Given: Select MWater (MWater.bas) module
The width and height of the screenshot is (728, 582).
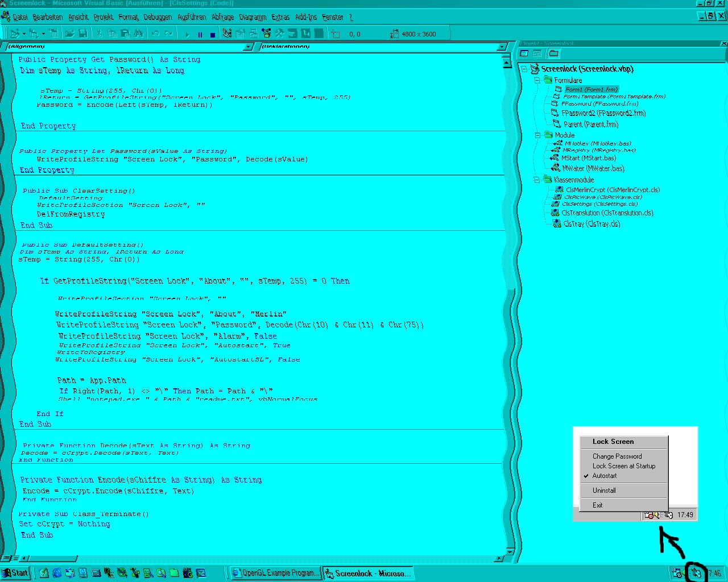Looking at the screenshot, I should click(593, 168).
